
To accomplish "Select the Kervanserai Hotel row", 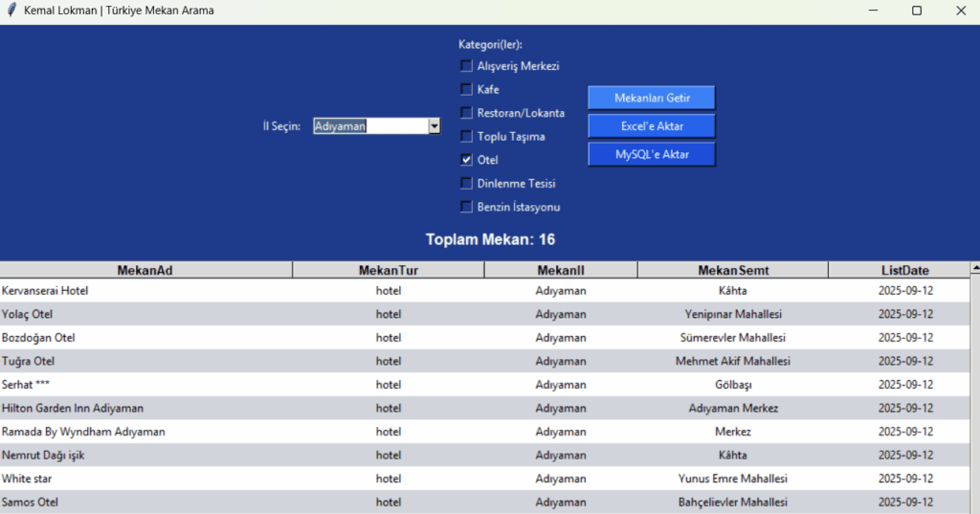I will pos(45,291).
